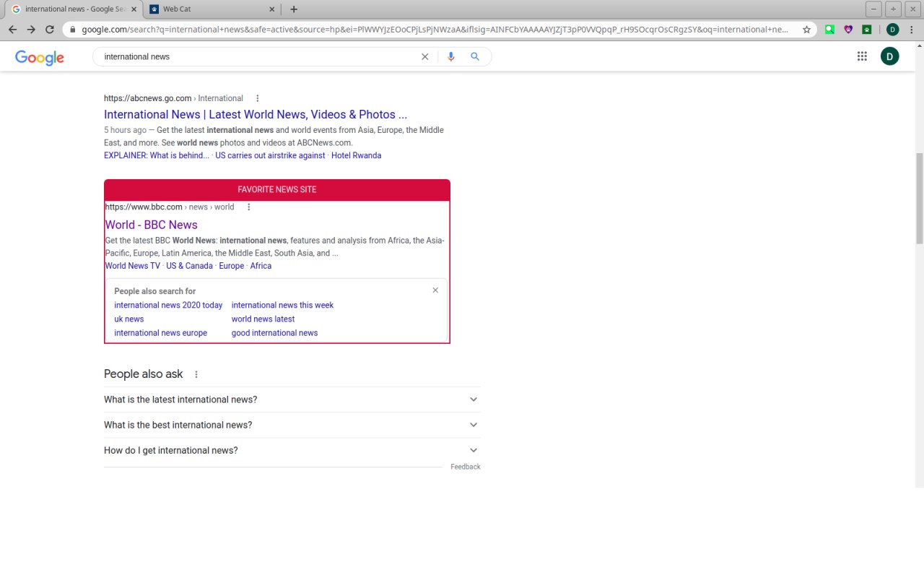Click the FAVORITE NEWS SITE banner
924x578 pixels.
point(277,189)
